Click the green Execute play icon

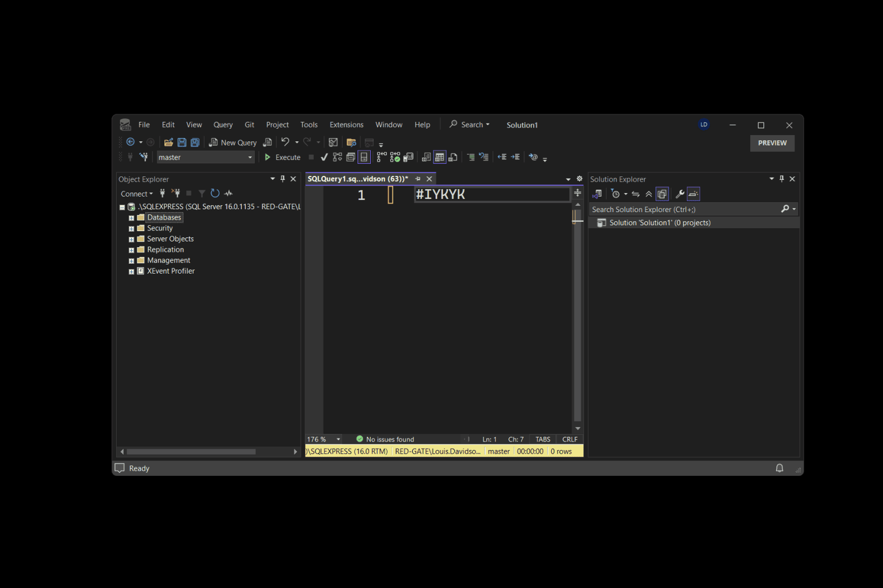coord(267,157)
